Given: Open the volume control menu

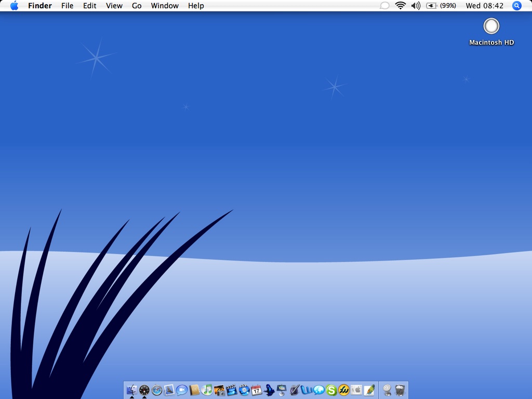Looking at the screenshot, I should (x=416, y=6).
